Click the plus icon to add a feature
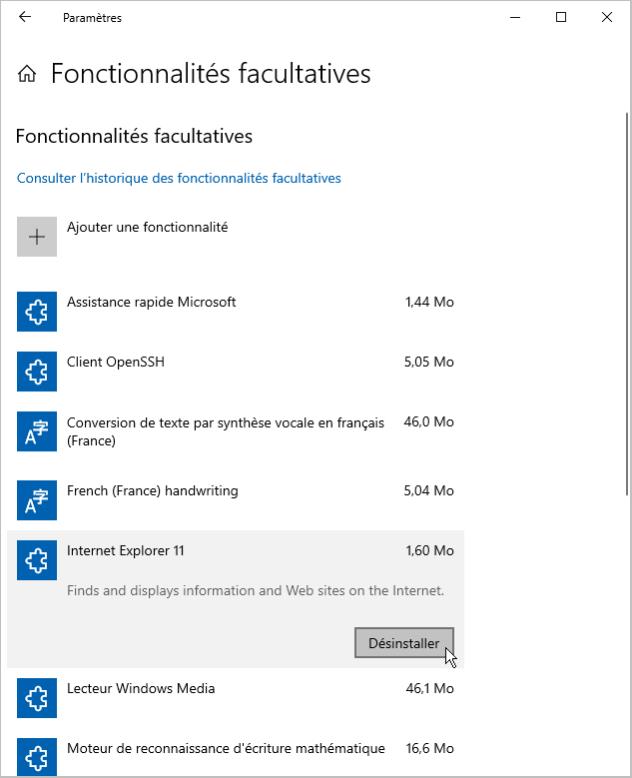Image resolution: width=632 pixels, height=778 pixels. pos(37,237)
